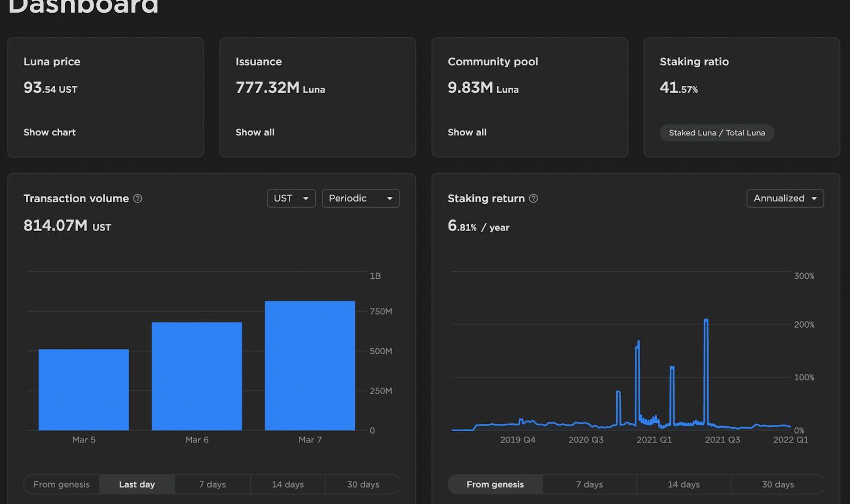Screen dimensions: 850x504
Task: Click the Mar 7 volume bar
Action: point(310,365)
